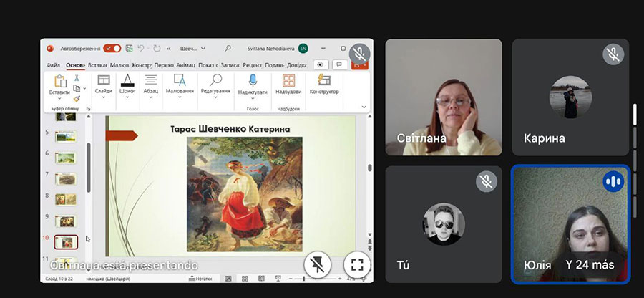Switch to the Записати ribbon tab
This screenshot has width=644, height=298.
230,65
